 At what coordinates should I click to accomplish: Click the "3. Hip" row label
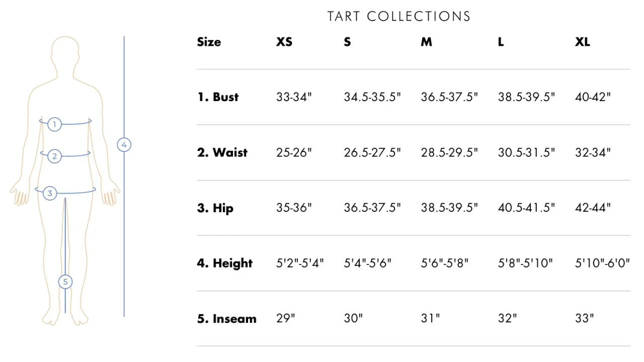click(x=215, y=208)
